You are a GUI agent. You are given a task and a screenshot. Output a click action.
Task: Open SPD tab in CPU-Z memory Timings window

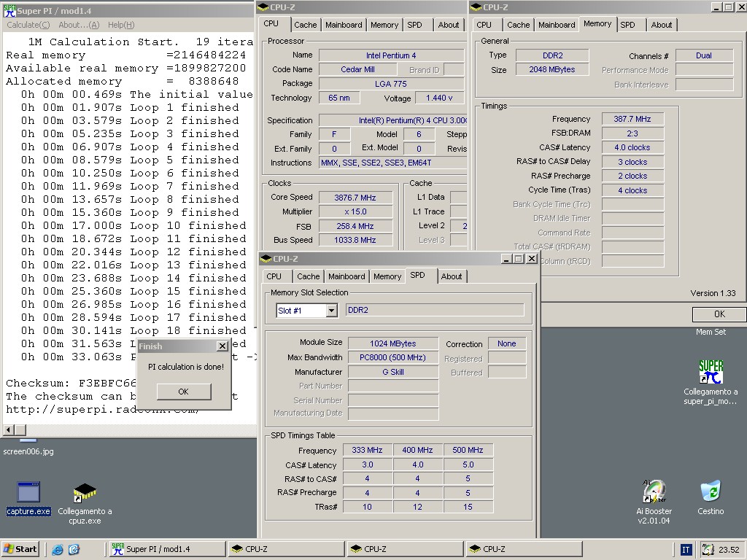[x=627, y=25]
